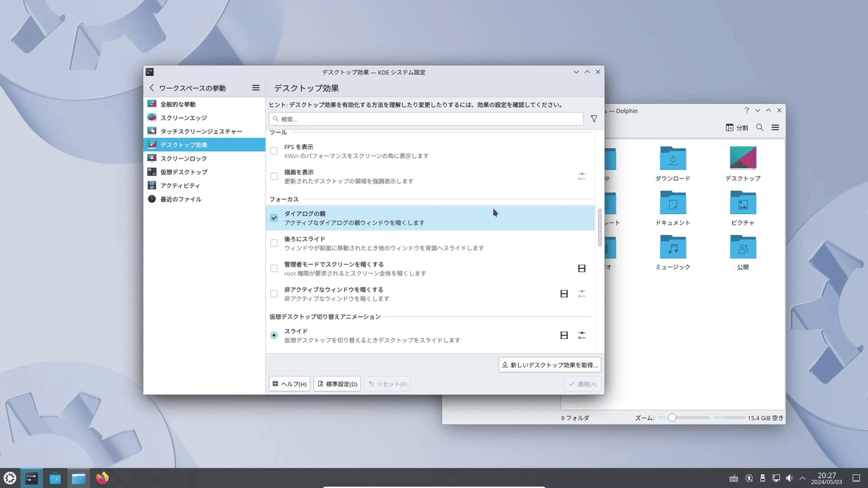Click the ヘルプ(H) button
The width and height of the screenshot is (868, 488).
click(x=289, y=384)
